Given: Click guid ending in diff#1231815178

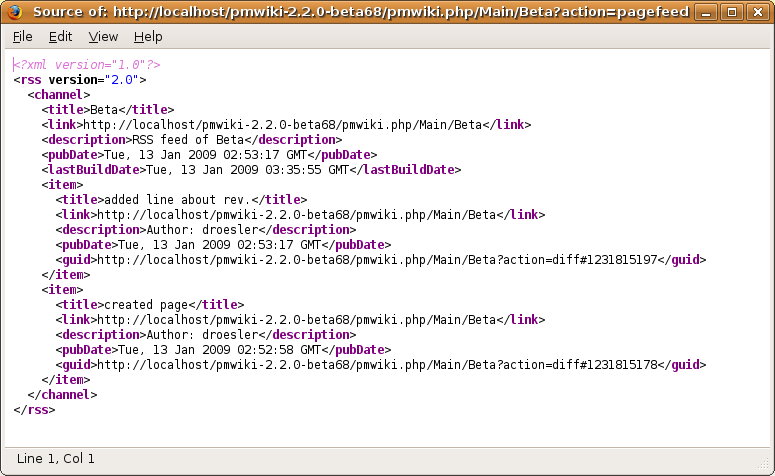Looking at the screenshot, I should click(381, 365).
